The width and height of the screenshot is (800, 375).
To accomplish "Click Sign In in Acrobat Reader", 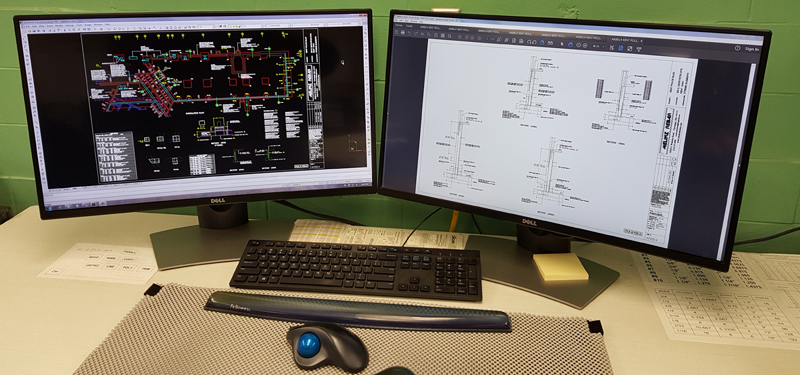I will (x=752, y=49).
